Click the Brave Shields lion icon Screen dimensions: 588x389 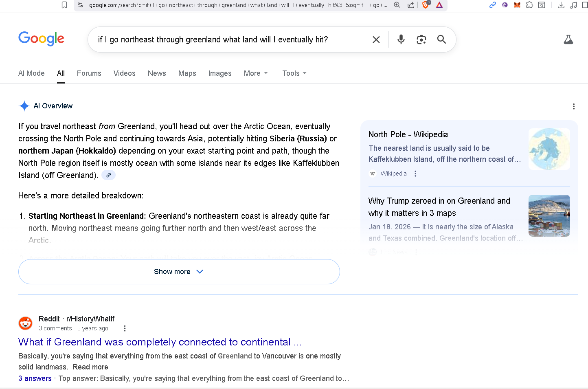pos(426,5)
